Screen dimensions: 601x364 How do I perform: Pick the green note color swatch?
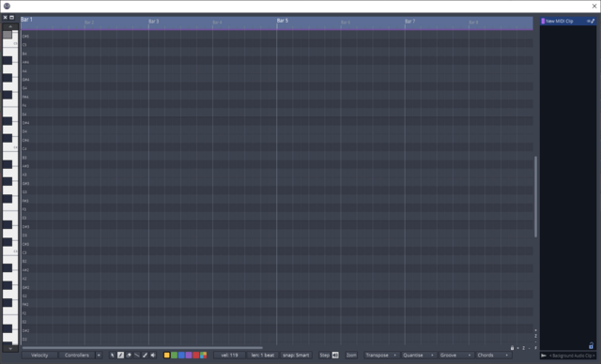(174, 356)
